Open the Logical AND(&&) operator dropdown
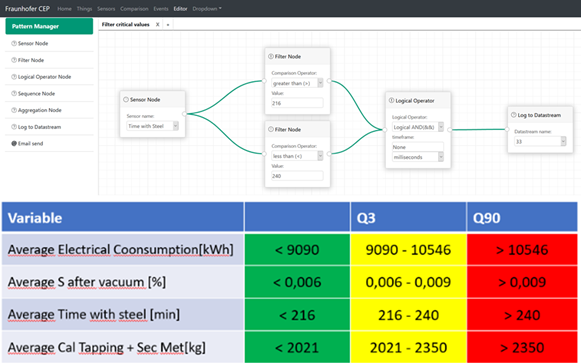Image resolution: width=581 pixels, height=363 pixels. point(418,127)
